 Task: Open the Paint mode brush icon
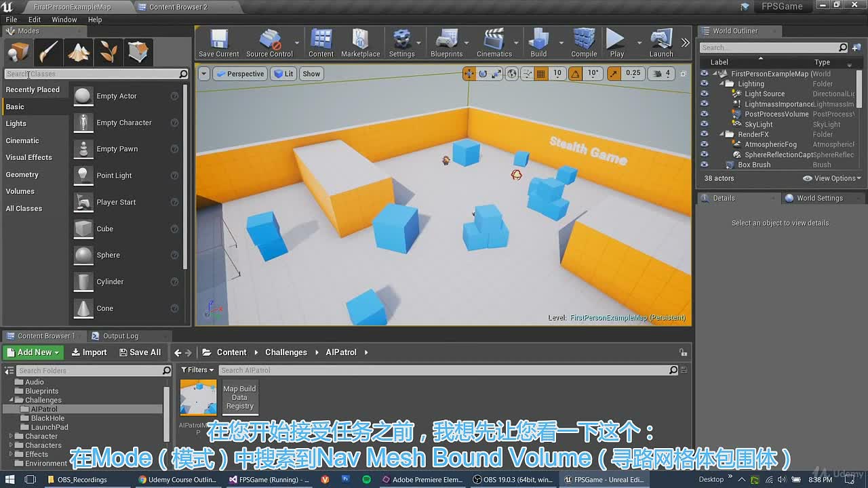tap(49, 52)
